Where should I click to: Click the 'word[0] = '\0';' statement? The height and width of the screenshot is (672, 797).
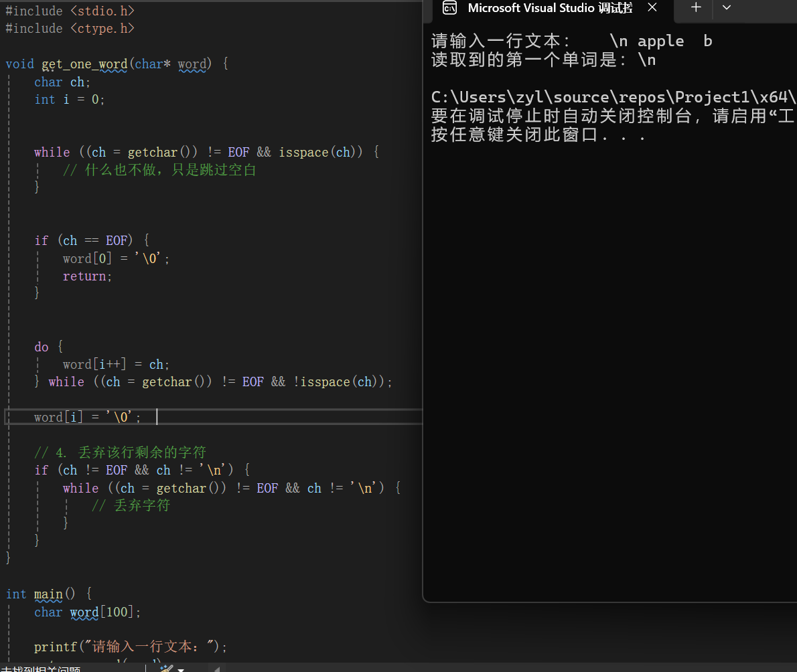point(116,258)
